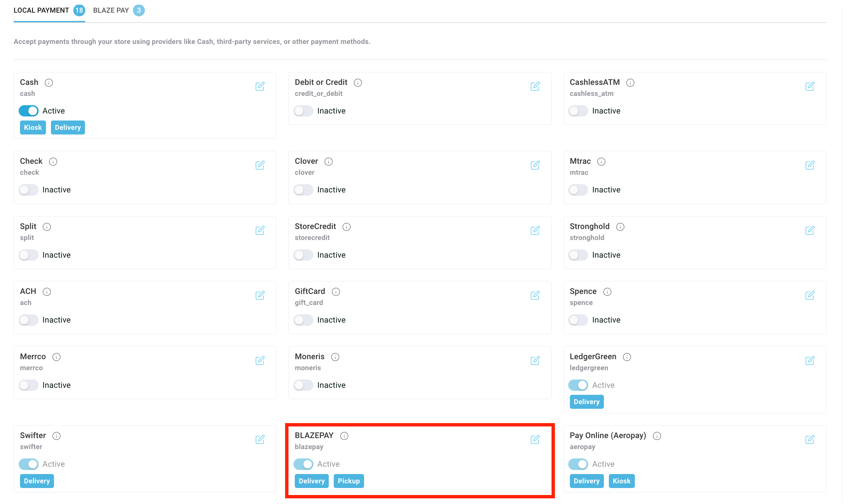Viewport: 848px width, 504px height.
Task: Click the Delivery tag under Cash
Action: (68, 127)
